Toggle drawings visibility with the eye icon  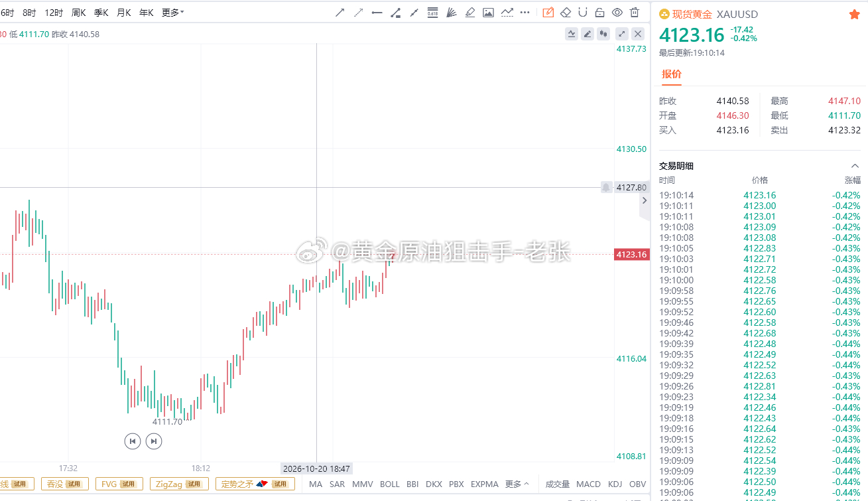coord(617,12)
